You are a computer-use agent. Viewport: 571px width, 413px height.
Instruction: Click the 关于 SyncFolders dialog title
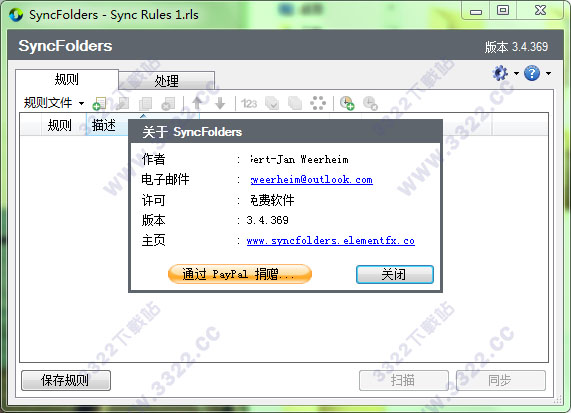tap(192, 132)
